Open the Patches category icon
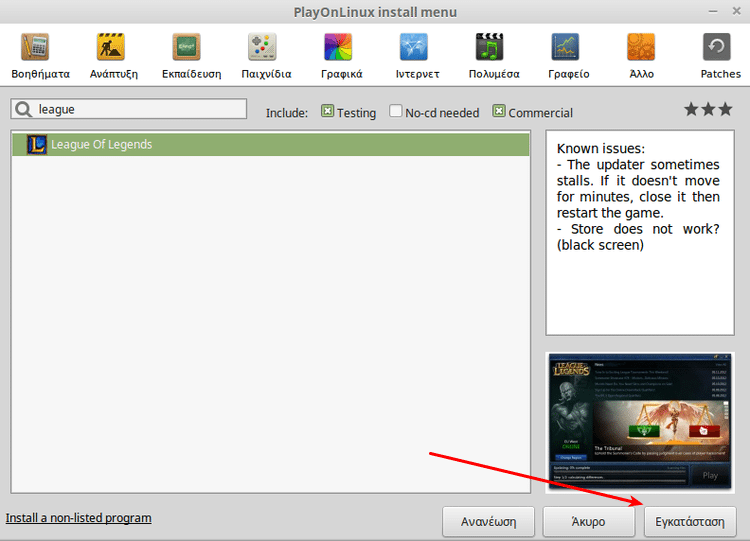The width and height of the screenshot is (750, 541). pos(717,47)
